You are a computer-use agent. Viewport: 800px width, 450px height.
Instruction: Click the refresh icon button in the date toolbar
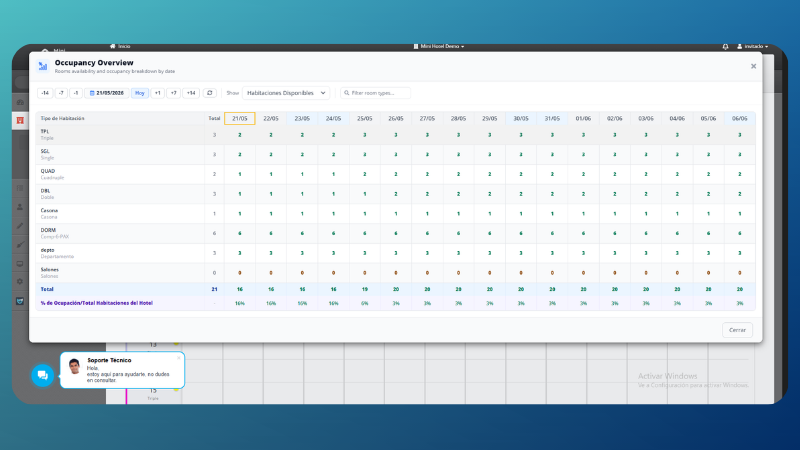pos(210,93)
